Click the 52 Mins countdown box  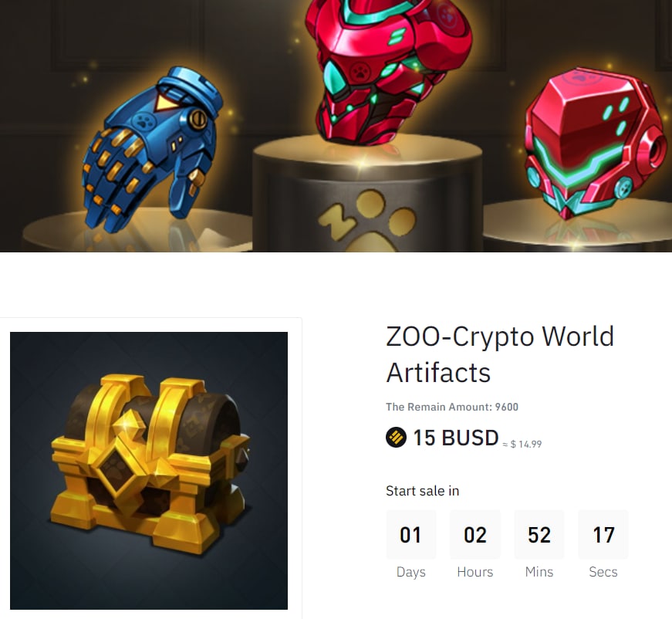click(539, 535)
